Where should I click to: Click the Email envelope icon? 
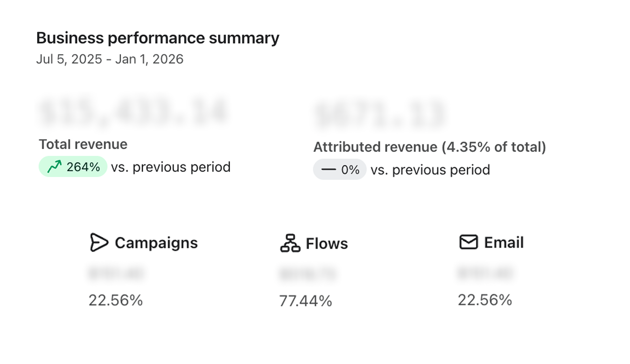click(x=468, y=242)
